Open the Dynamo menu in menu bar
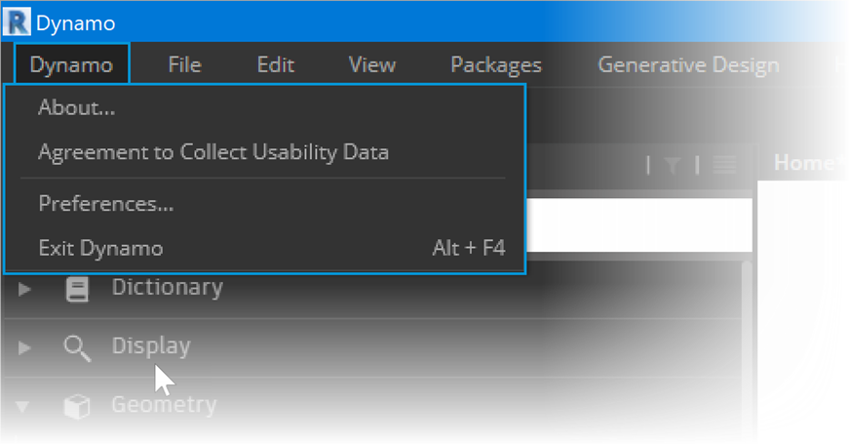This screenshot has height=444, width=850. [x=72, y=65]
